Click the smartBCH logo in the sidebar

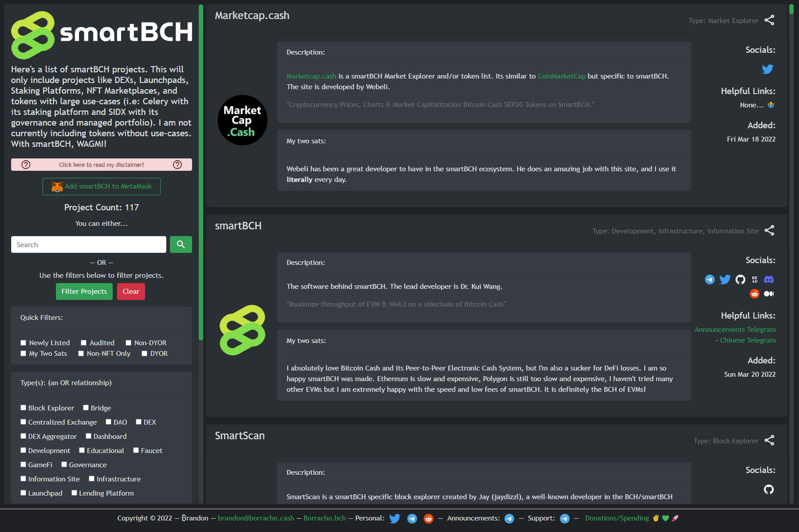click(102, 35)
